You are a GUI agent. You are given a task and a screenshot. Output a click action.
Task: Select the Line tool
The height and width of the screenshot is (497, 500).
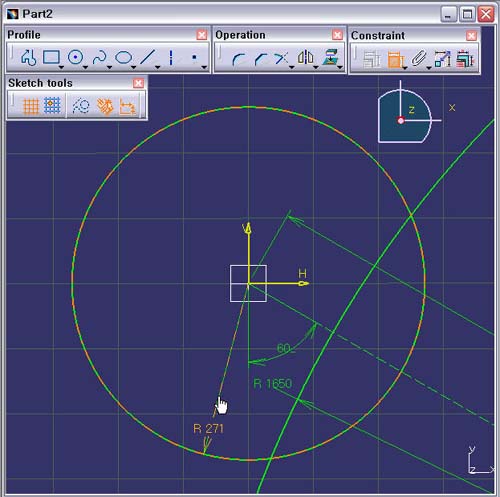pyautogui.click(x=147, y=57)
